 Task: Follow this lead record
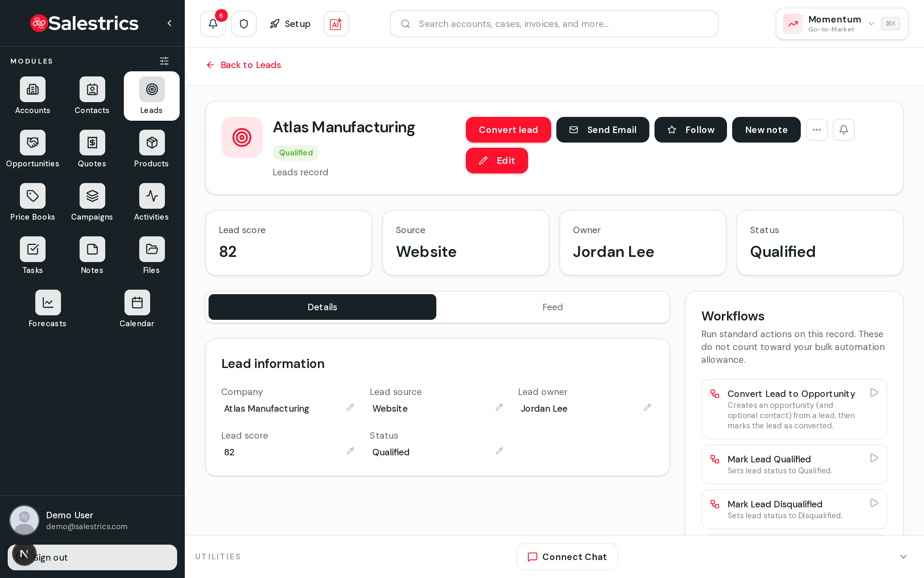tap(690, 130)
